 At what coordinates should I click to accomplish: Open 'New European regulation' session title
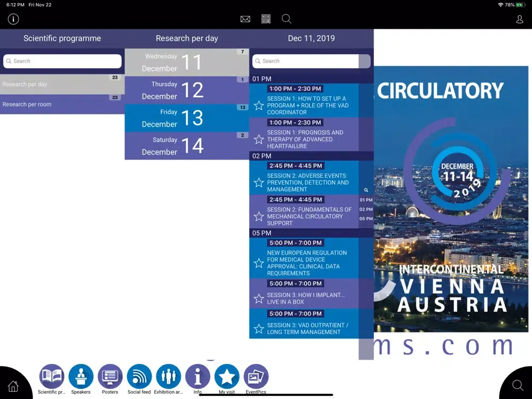point(307,263)
